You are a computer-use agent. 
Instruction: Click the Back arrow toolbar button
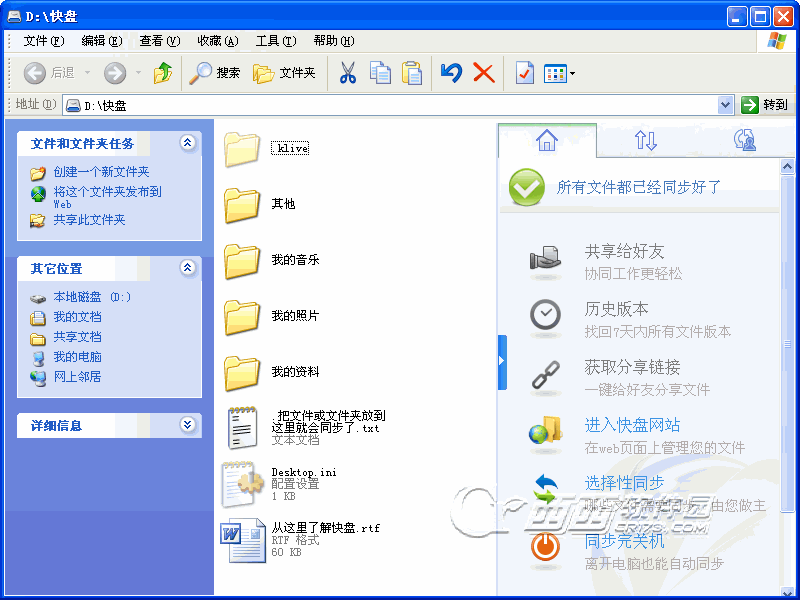pos(35,73)
